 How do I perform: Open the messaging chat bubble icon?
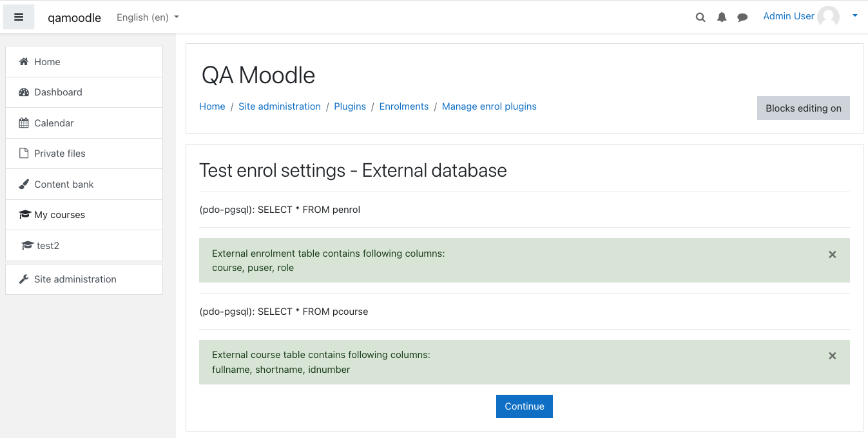point(742,17)
